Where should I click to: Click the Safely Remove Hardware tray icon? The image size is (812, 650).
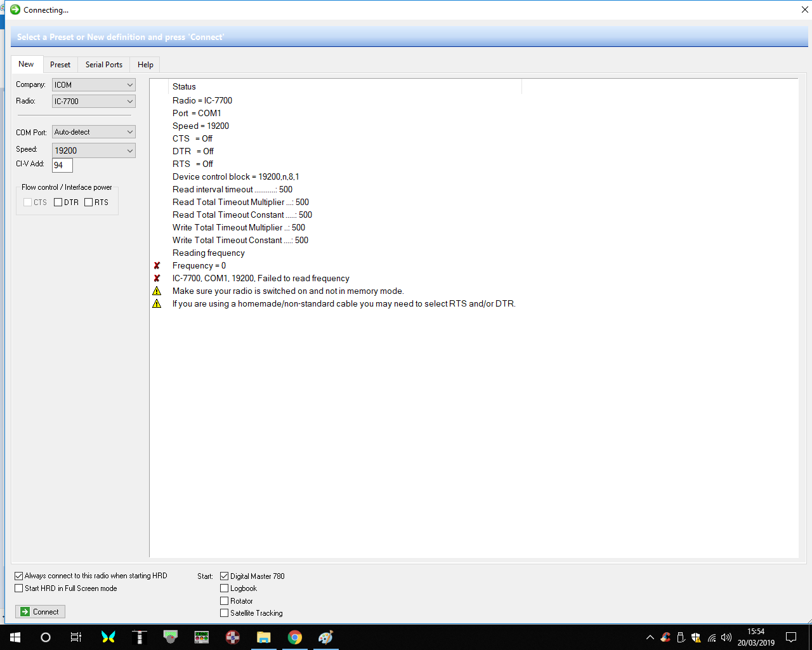pos(681,637)
